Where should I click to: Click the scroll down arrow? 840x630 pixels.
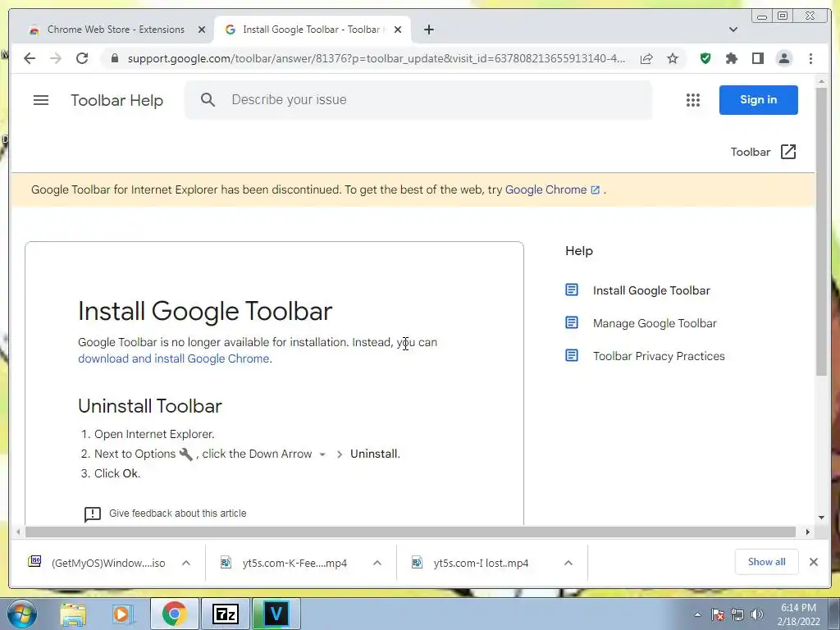(822, 518)
